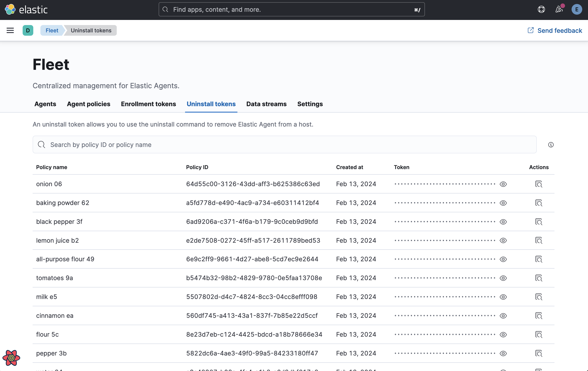Reveal the token for cinnamon ea
The width and height of the screenshot is (588, 371).
[503, 315]
